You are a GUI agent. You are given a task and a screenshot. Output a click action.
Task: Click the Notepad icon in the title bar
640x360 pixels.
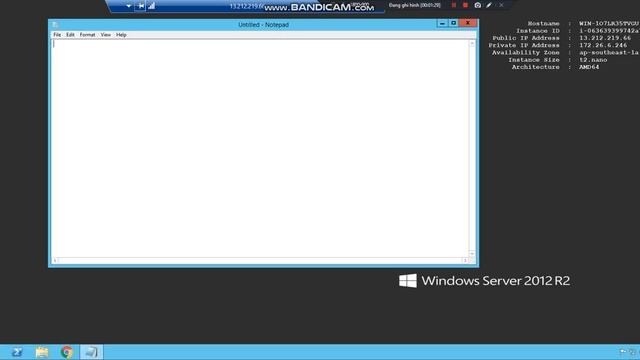click(55, 25)
